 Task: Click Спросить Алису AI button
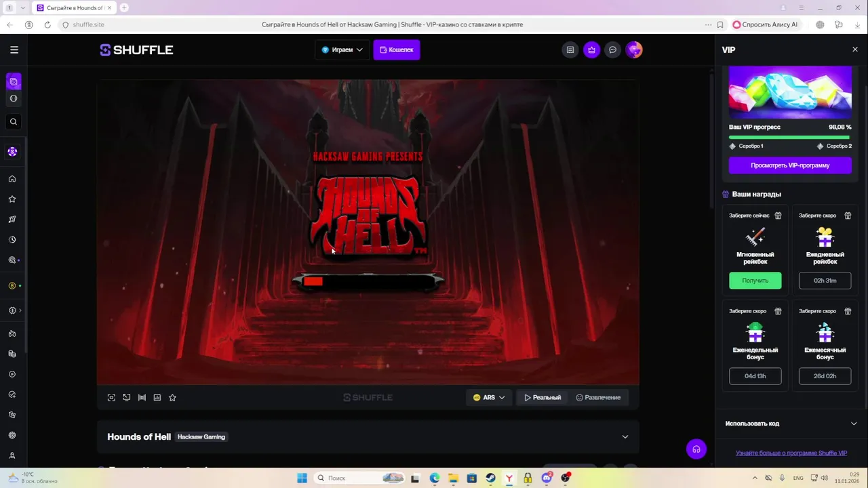766,24
